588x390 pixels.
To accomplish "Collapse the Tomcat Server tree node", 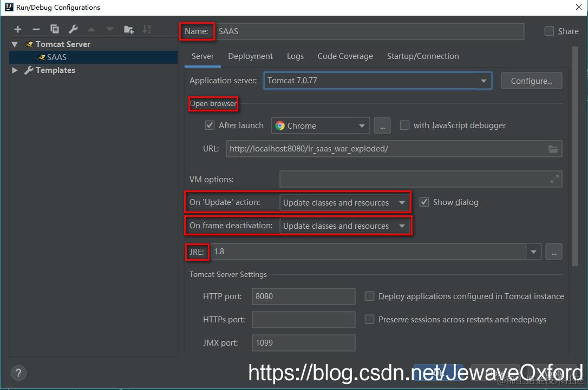I will 15,44.
